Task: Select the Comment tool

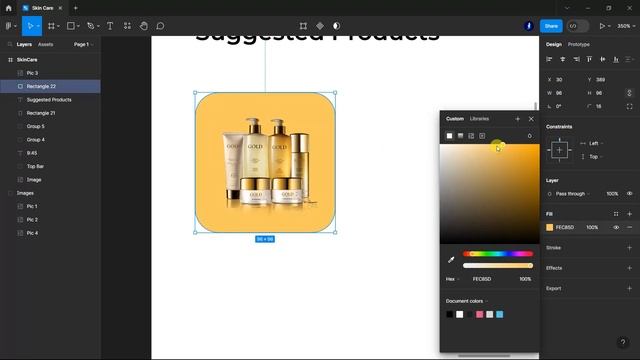Action: pyautogui.click(x=160, y=26)
